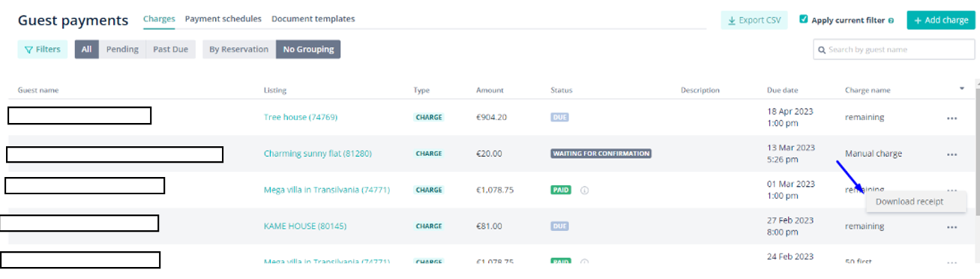This screenshot has height=279, width=980.
Task: Choose Download receipt from the popup menu
Action: coord(910,202)
